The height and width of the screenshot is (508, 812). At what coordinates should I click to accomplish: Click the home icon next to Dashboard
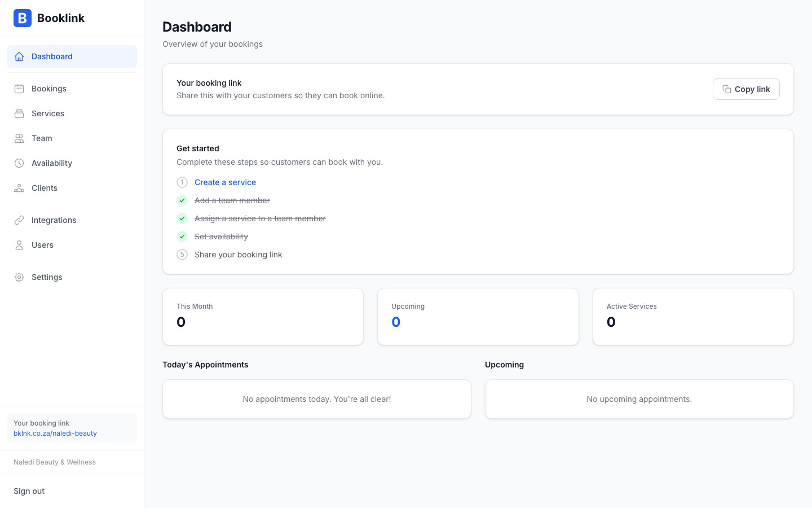[19, 56]
